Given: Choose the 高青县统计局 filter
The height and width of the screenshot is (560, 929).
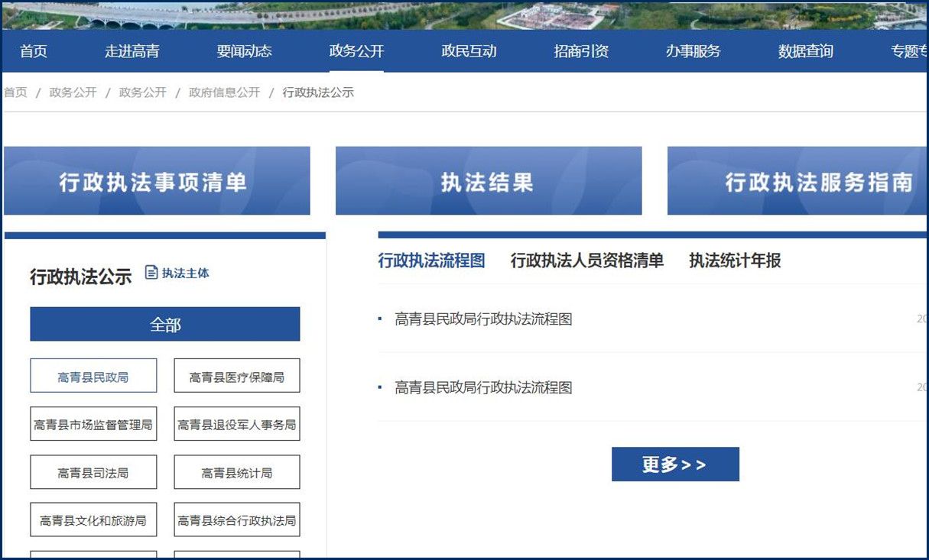Looking at the screenshot, I should [x=236, y=473].
